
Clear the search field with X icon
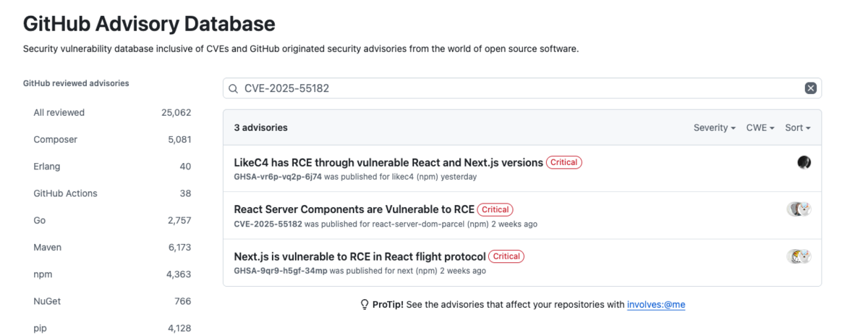pyautogui.click(x=811, y=88)
